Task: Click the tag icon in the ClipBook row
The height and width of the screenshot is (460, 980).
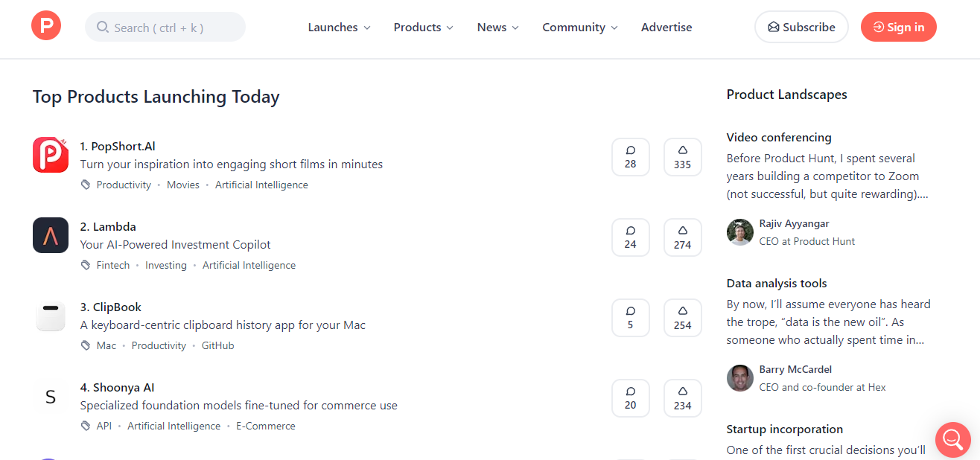Action: click(86, 345)
